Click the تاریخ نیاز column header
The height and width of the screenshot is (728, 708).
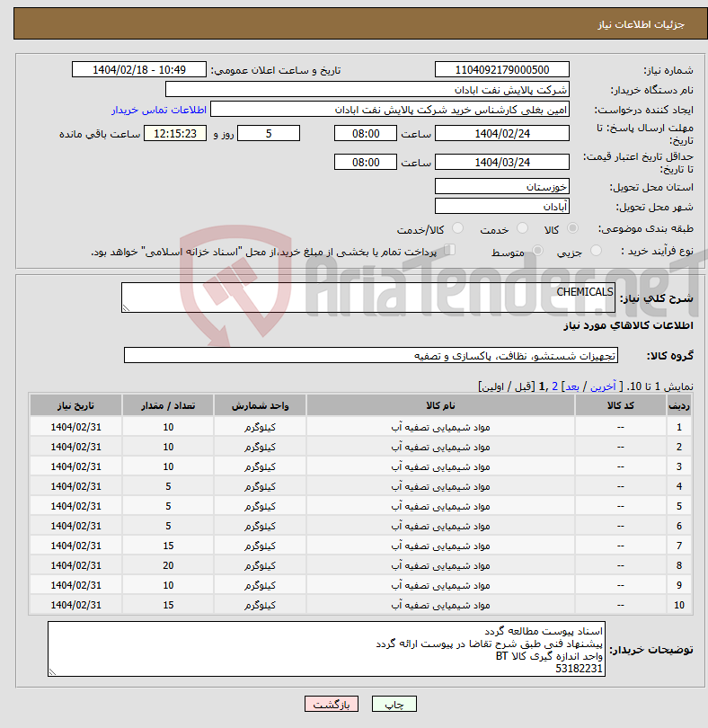click(75, 405)
